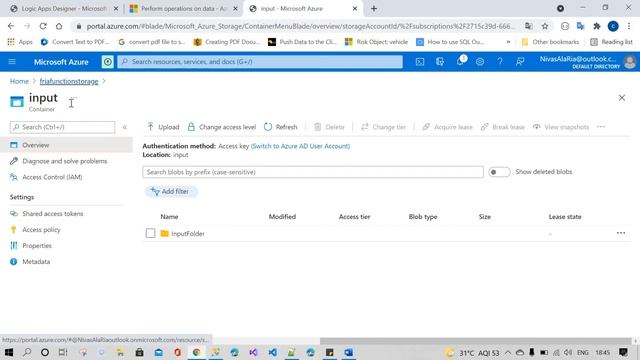
Task: Open the Apps bookmarks shortcut
Action: (20, 42)
